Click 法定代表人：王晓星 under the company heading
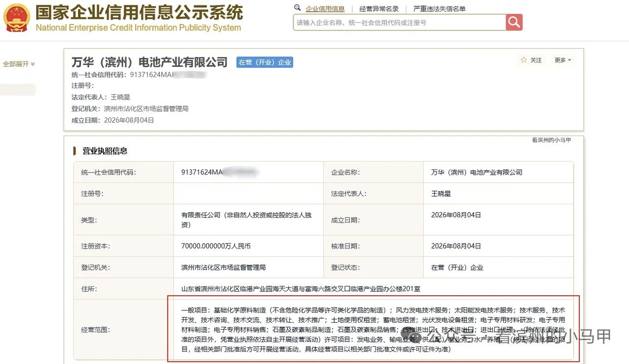Image resolution: width=629 pixels, height=364 pixels. click(101, 97)
